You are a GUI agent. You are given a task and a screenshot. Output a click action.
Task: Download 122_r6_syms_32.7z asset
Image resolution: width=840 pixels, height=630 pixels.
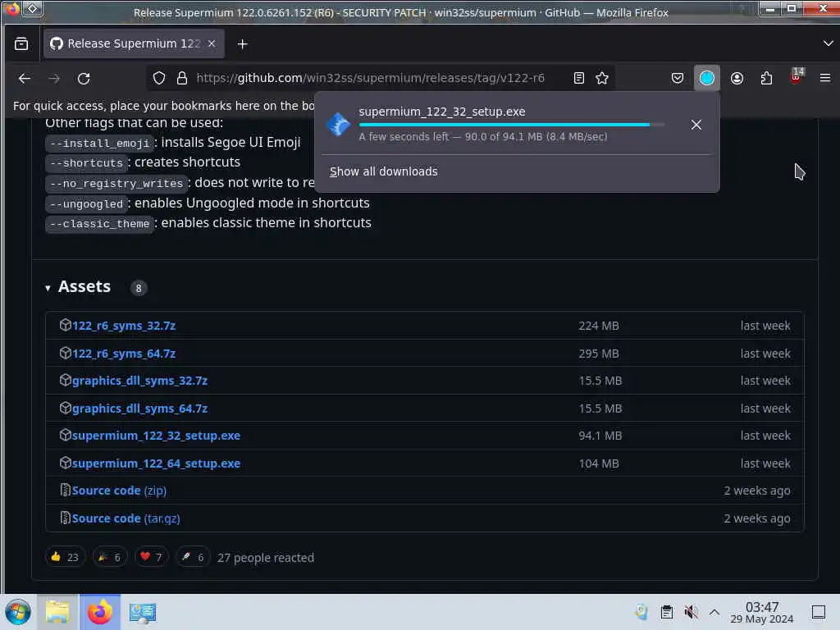pyautogui.click(x=124, y=326)
